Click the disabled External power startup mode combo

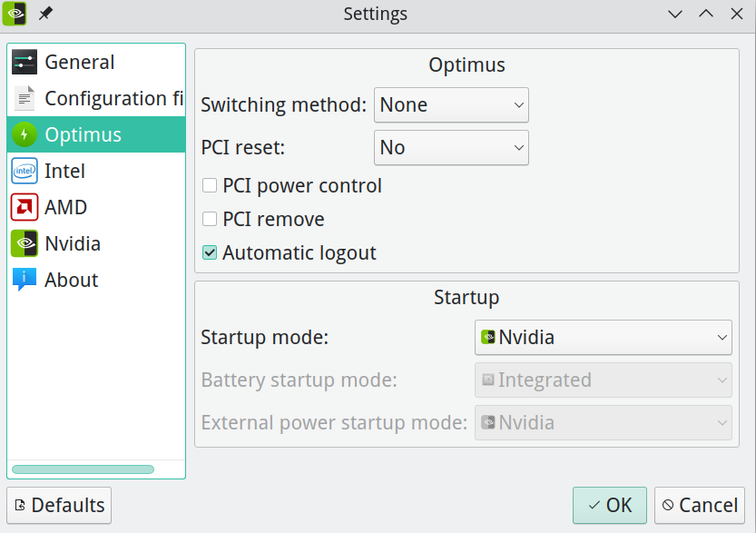pyautogui.click(x=604, y=422)
